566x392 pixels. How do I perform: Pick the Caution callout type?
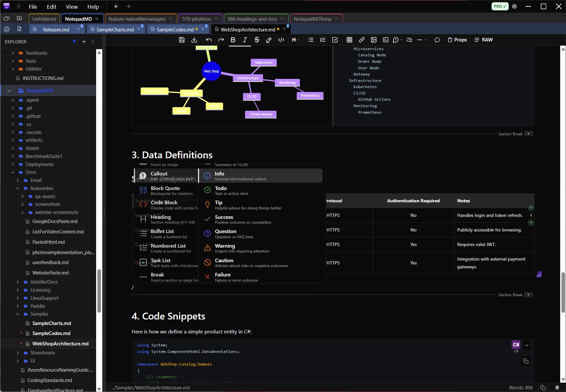(261, 263)
